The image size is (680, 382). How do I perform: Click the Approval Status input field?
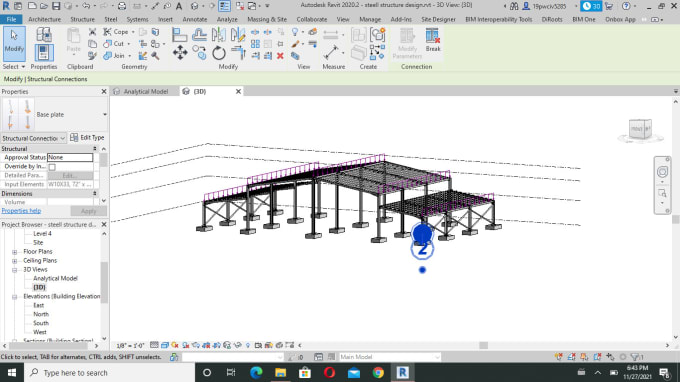[x=70, y=157]
